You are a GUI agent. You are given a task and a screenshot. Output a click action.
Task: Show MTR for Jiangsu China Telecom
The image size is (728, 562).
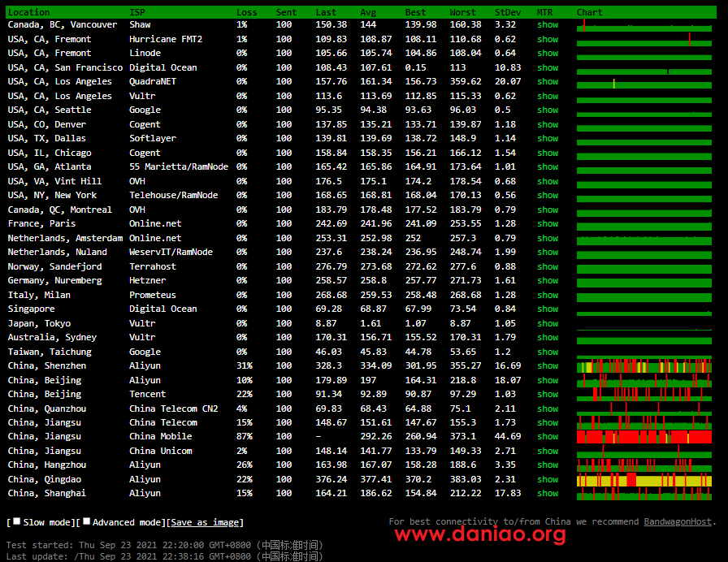[x=548, y=422]
